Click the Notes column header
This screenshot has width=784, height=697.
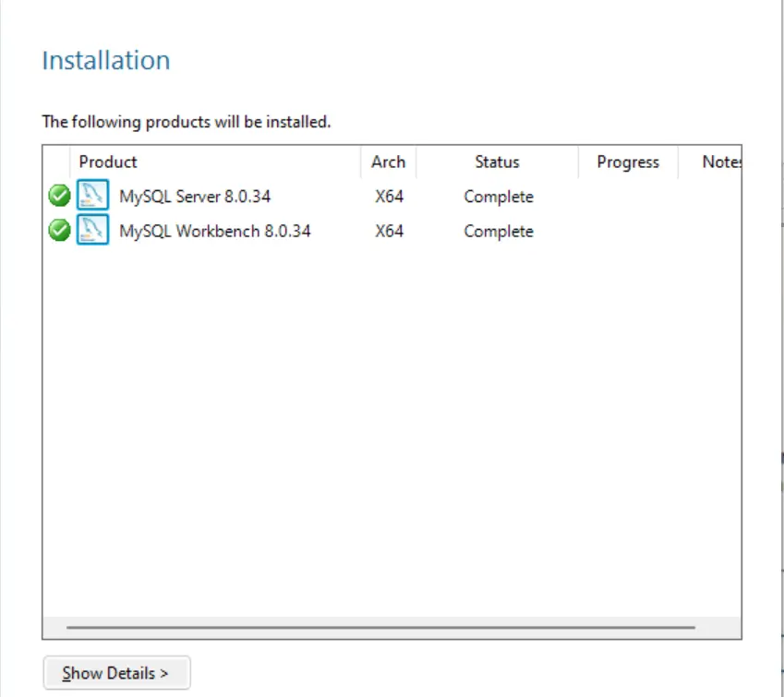tap(710, 162)
